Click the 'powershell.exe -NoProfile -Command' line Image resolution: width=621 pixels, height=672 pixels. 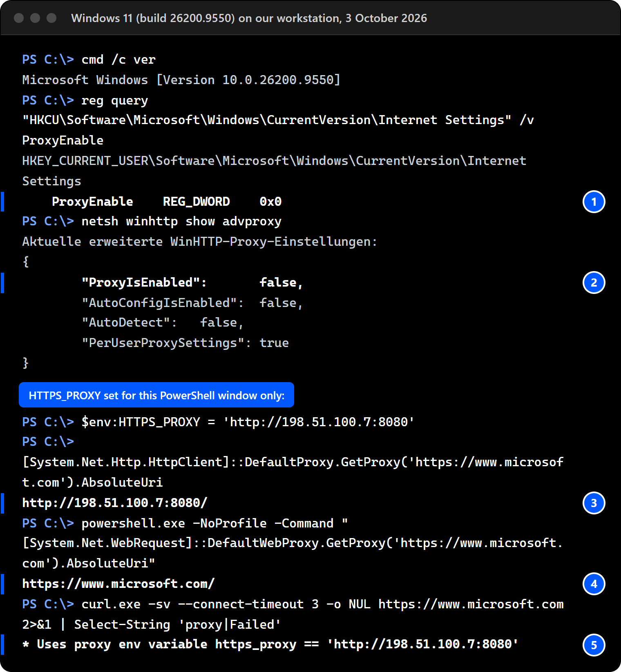tap(215, 523)
